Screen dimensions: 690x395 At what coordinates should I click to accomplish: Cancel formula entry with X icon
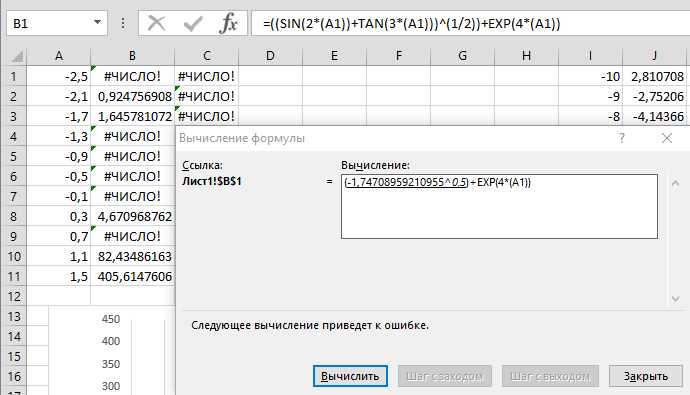point(156,23)
